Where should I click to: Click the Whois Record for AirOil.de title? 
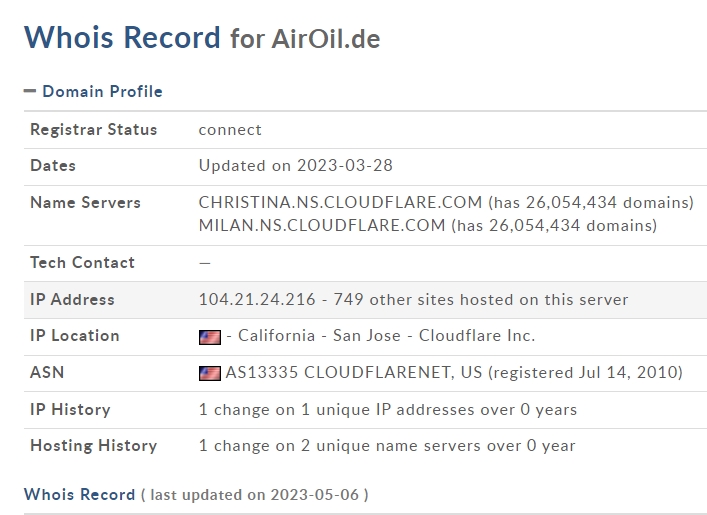click(x=202, y=37)
